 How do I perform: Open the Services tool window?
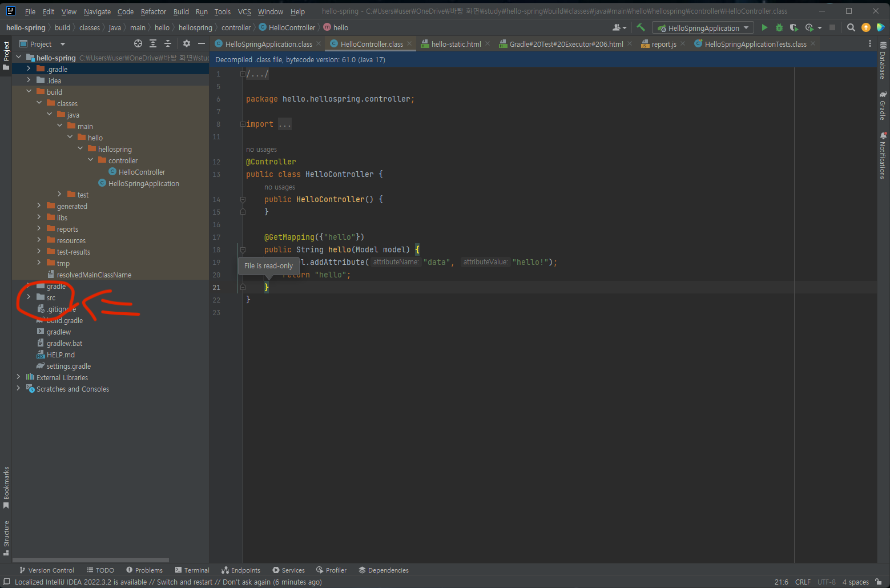click(x=288, y=570)
